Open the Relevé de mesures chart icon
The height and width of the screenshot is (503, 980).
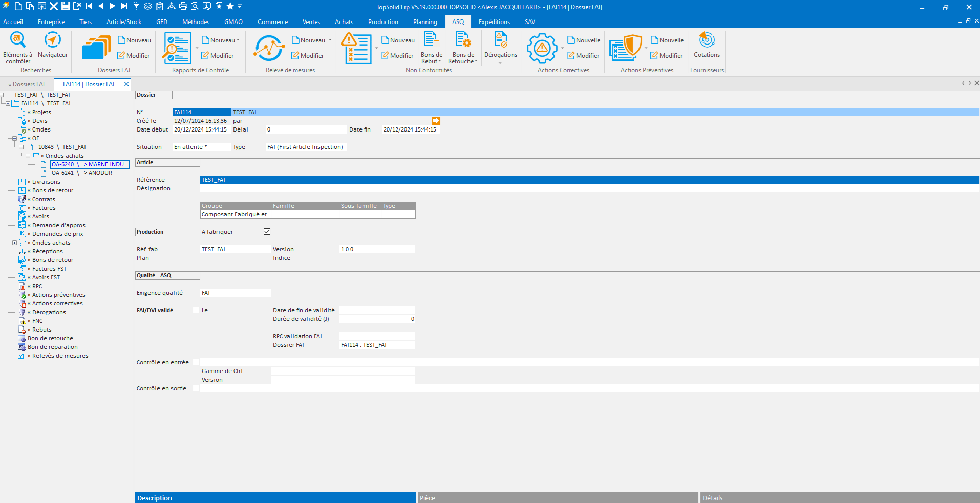click(269, 48)
